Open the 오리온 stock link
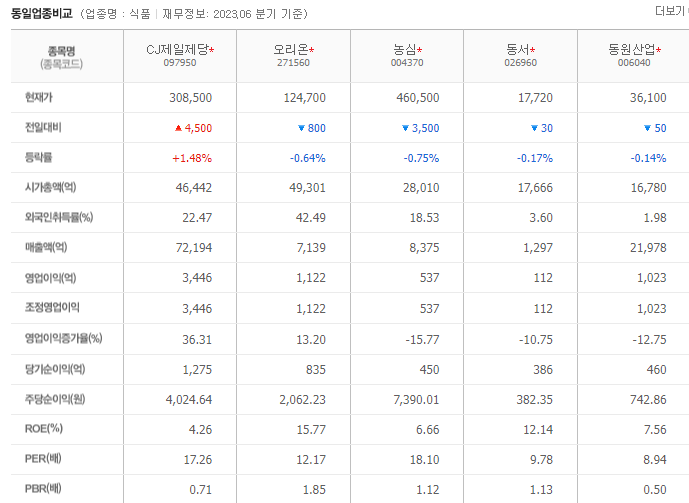The width and height of the screenshot is (689, 503). point(291,50)
